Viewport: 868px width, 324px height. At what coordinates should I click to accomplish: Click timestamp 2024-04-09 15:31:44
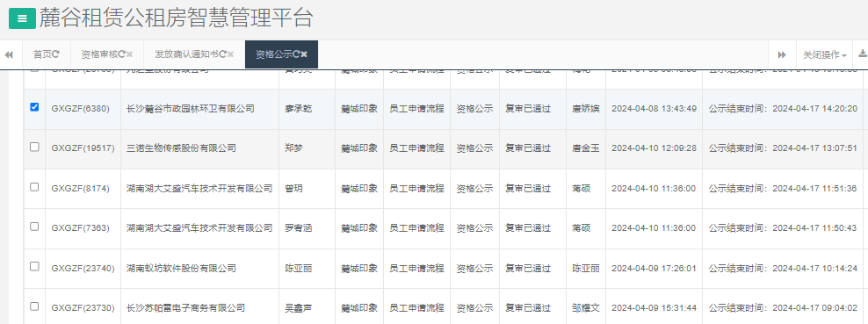click(x=654, y=308)
